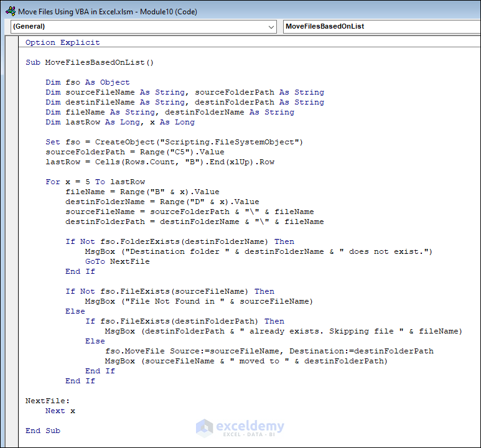Click 'If fso.FileExists(destinFolderPath) Then' line

click(x=185, y=321)
